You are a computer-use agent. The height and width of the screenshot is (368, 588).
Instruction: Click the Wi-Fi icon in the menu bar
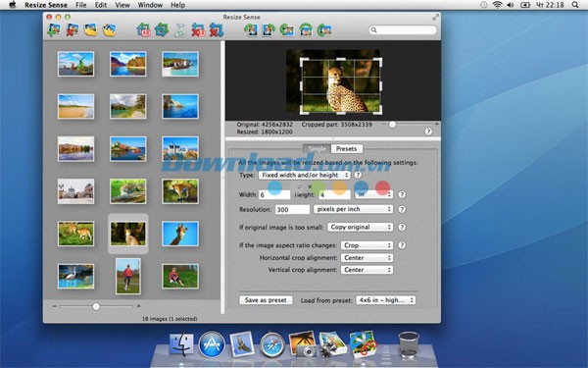click(x=497, y=5)
